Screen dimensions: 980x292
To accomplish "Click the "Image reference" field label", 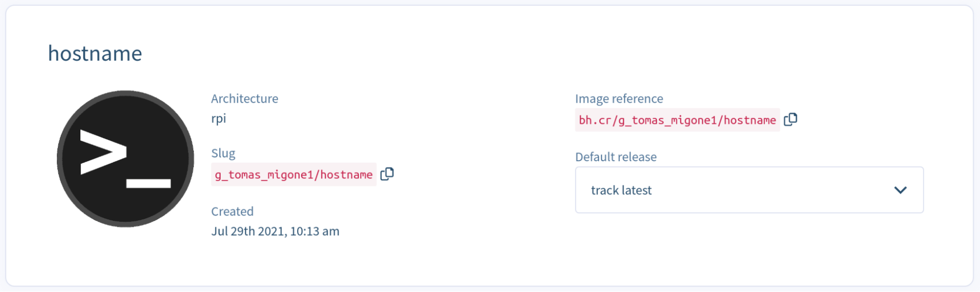I will click(619, 98).
